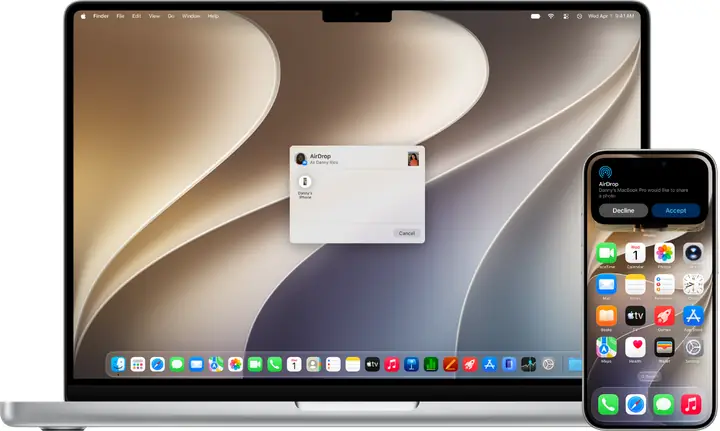This screenshot has width=720, height=431.
Task: Click Cancel in the AirDrop dialog
Action: (x=407, y=233)
